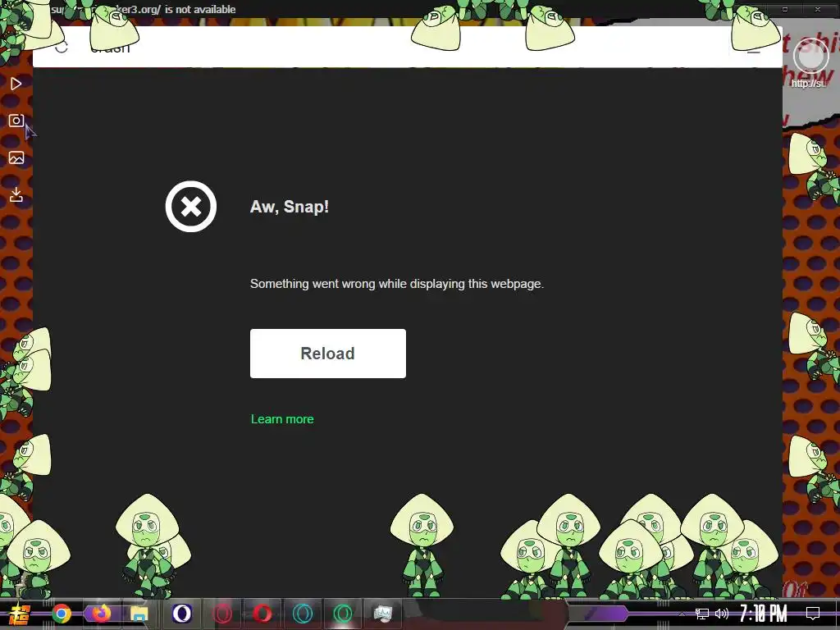Image resolution: width=840 pixels, height=630 pixels.
Task: Click the play icon in the sidebar
Action: pyautogui.click(x=16, y=84)
